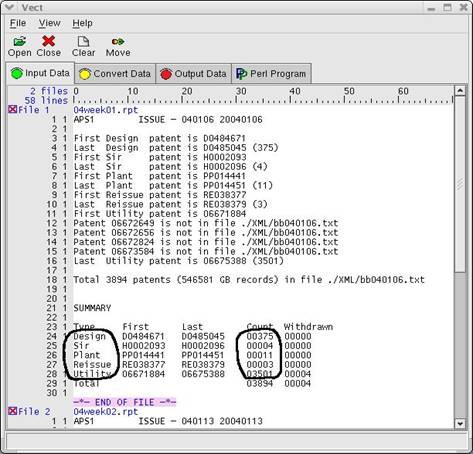Click the 03894 total count value
This screenshot has width=473, height=454.
tap(260, 383)
